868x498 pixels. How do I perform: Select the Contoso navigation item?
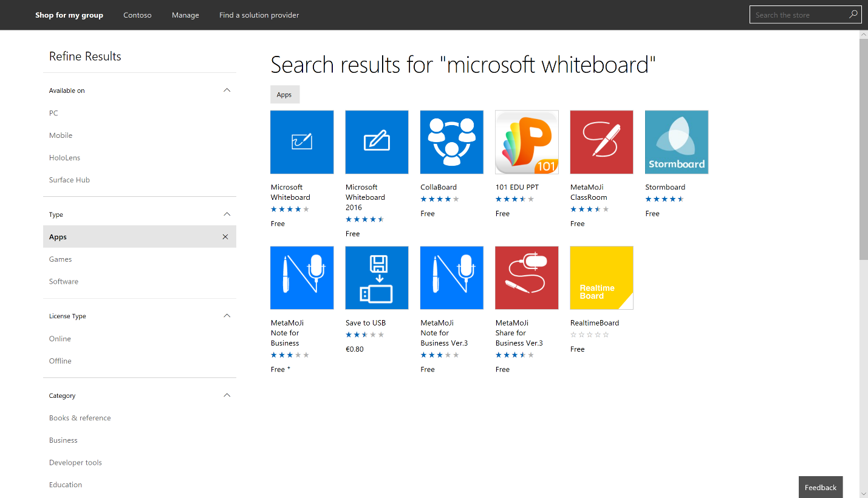click(137, 15)
